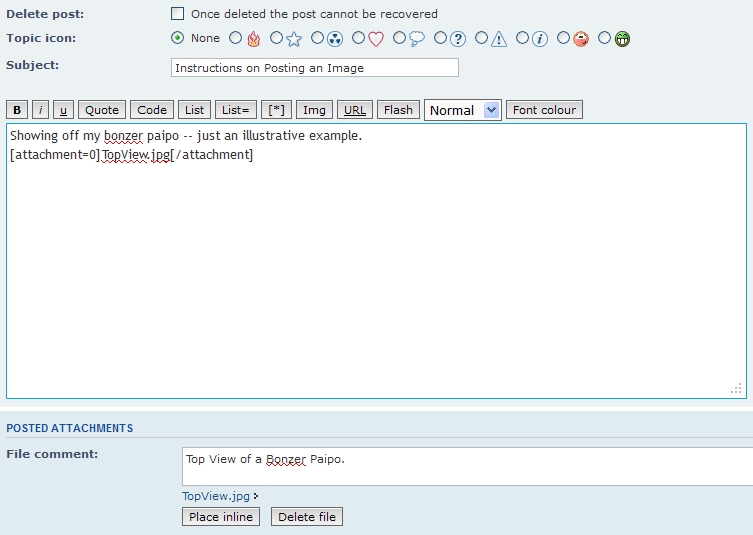The height and width of the screenshot is (535, 753).
Task: Click the warning triangle topic icon
Action: [x=499, y=39]
